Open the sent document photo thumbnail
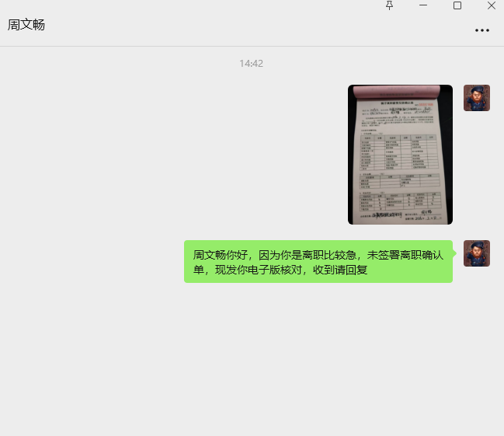The image size is (504, 436). point(400,155)
